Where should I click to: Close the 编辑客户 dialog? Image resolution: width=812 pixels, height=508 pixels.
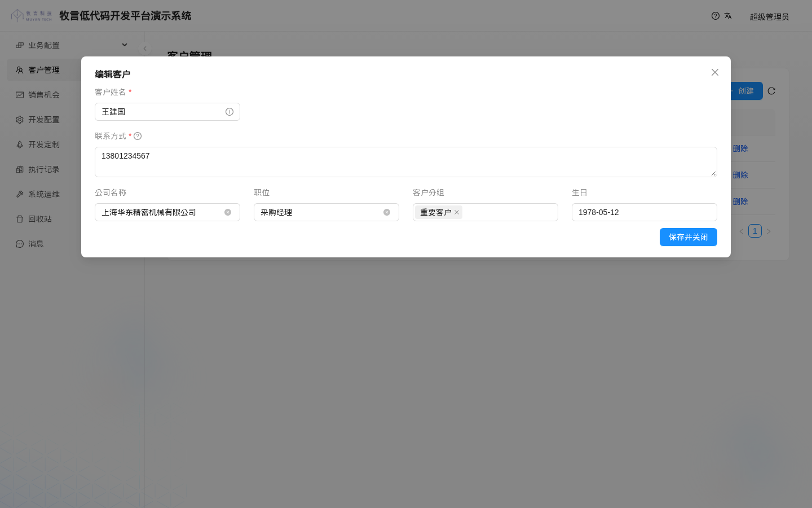[x=715, y=72]
